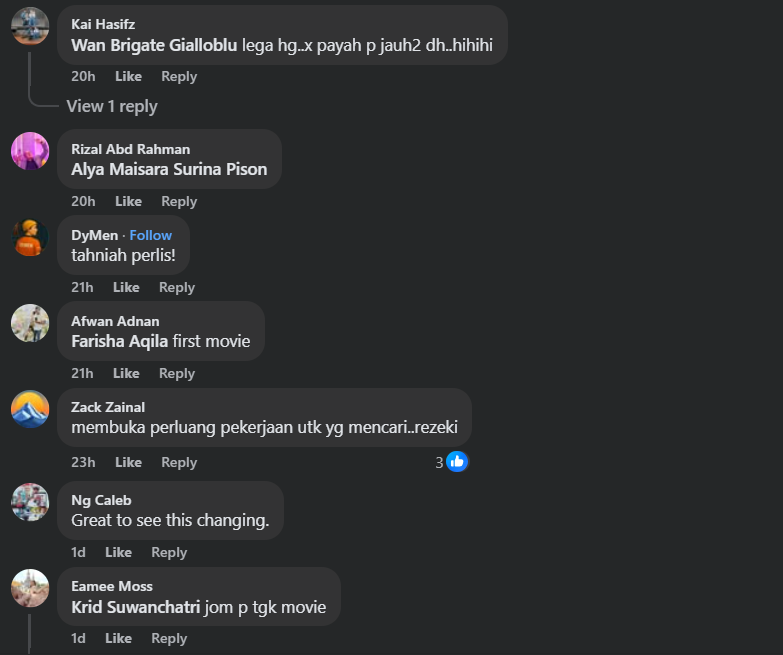
Task: Open Alya Maisara Surina Pison's tagged profile
Action: pos(169,169)
